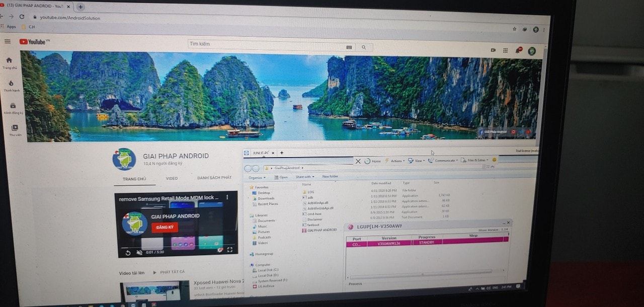
Task: Select Documents under Libraries
Action: [x=265, y=220]
